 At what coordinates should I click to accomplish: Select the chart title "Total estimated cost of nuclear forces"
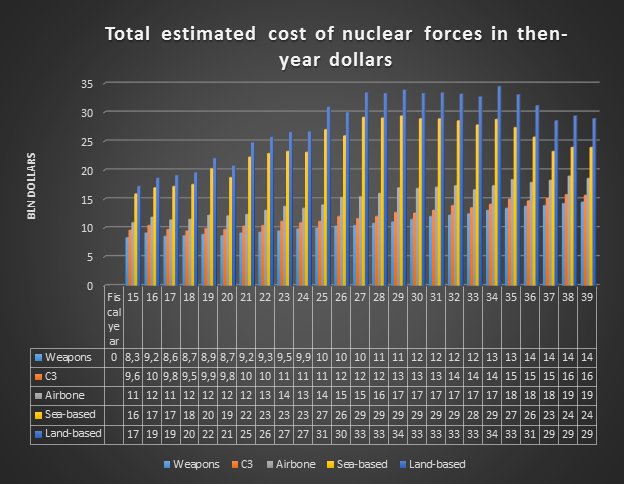(336, 47)
